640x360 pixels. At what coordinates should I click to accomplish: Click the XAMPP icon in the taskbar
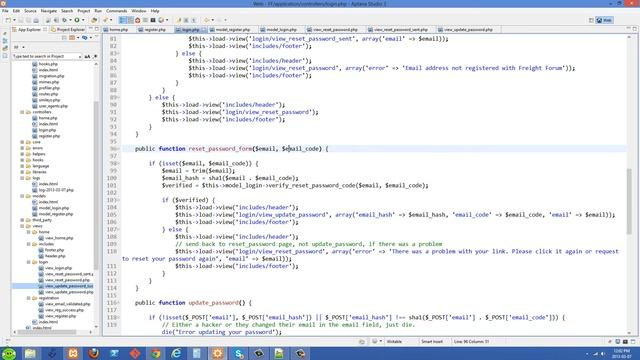coord(73,353)
